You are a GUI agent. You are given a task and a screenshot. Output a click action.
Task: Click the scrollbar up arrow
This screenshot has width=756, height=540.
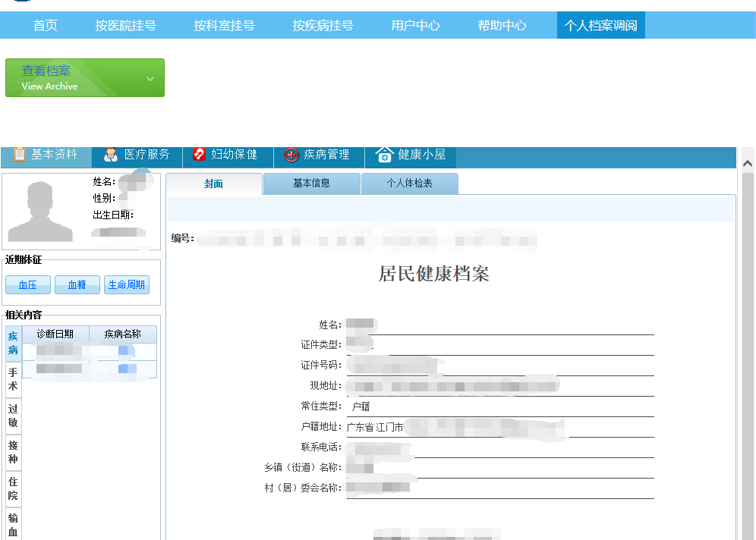747,163
